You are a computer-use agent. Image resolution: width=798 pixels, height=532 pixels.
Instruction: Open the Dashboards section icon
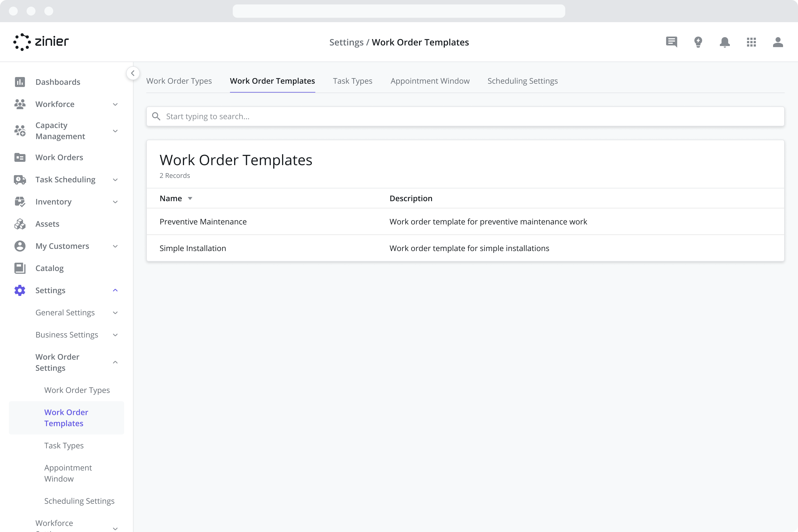(x=20, y=82)
